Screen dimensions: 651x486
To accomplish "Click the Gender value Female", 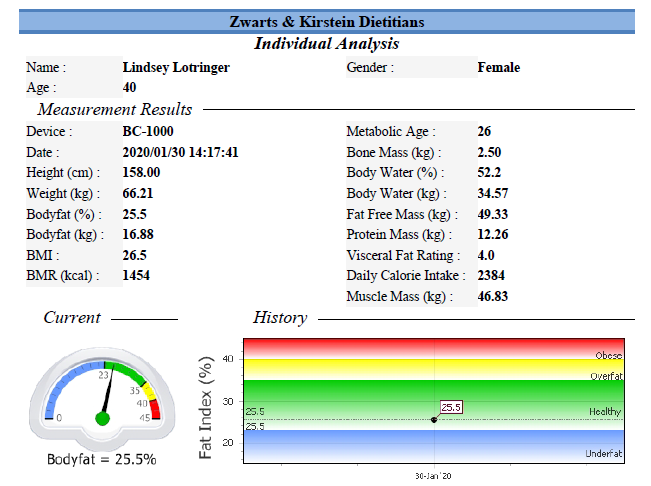I will click(x=499, y=67).
